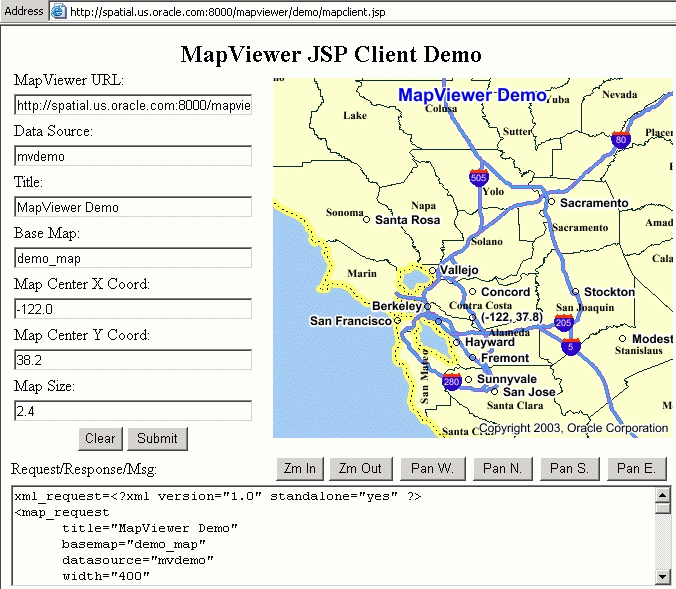Click the Hayward city marker circle
Viewport: 676px width, 589px height.
pyautogui.click(x=457, y=342)
